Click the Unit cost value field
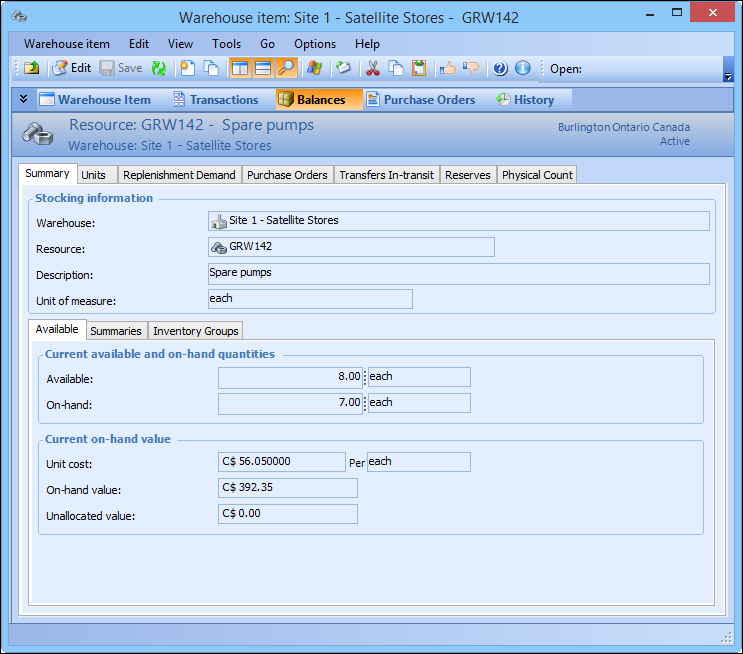 [x=282, y=462]
